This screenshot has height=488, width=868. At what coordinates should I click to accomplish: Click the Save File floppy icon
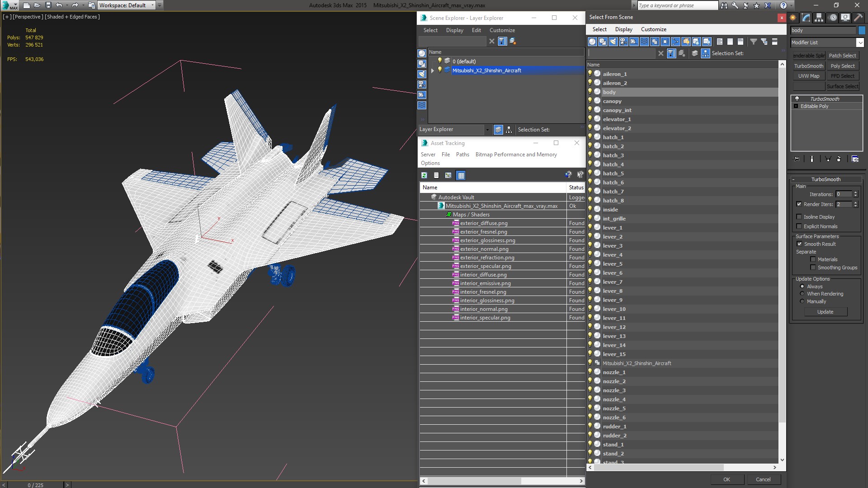tap(48, 5)
